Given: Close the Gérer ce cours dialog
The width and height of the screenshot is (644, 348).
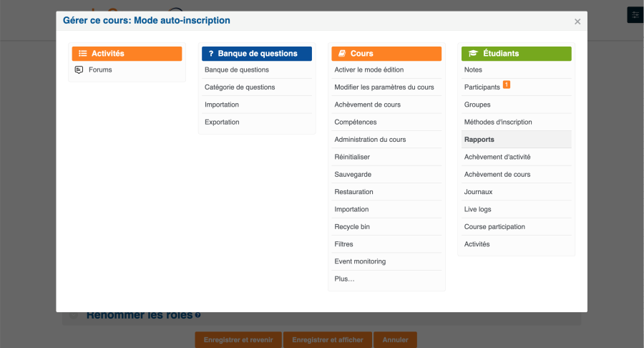Looking at the screenshot, I should (x=577, y=21).
